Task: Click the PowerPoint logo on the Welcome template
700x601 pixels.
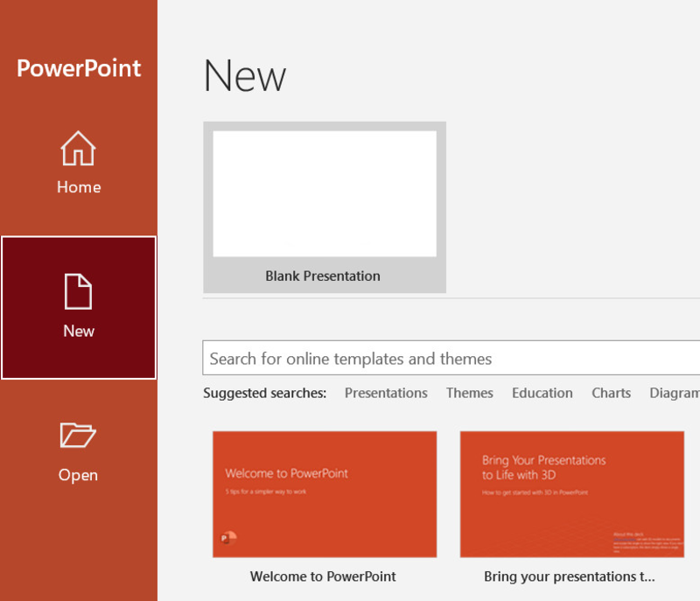Action: 228,538
